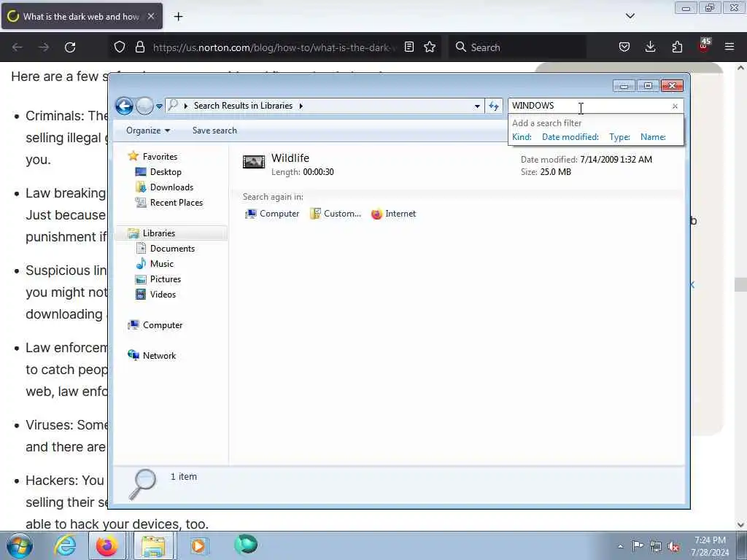747x560 pixels.
Task: Add the Date modified: search filter
Action: (x=570, y=137)
